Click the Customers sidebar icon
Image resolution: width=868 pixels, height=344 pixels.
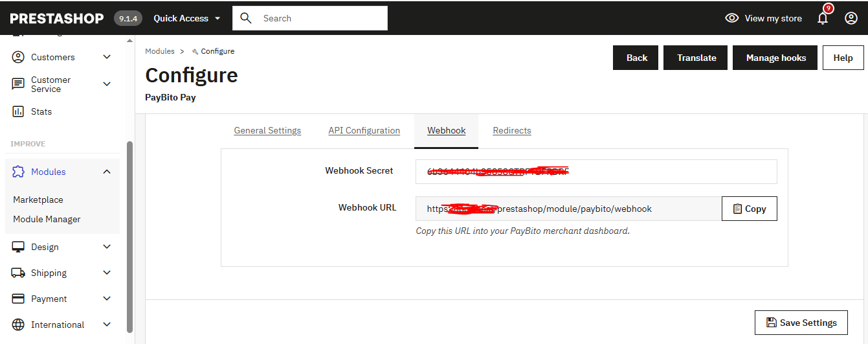tap(19, 57)
